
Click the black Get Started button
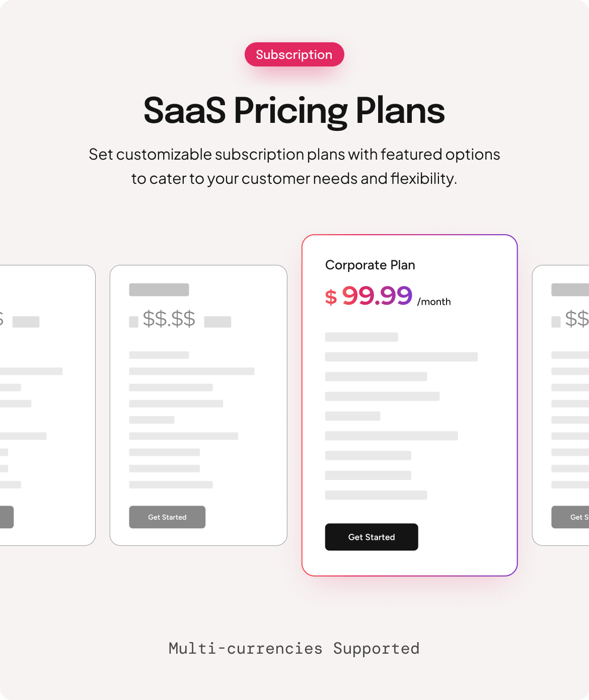[x=372, y=537]
